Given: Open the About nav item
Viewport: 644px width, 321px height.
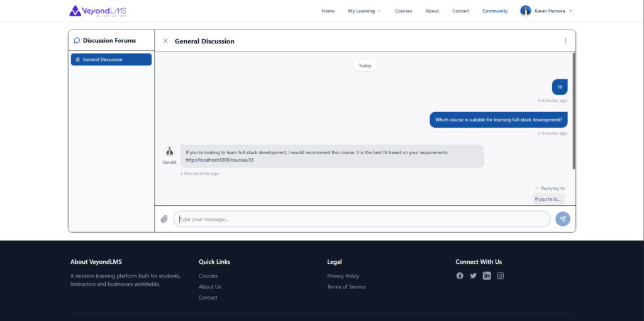Looking at the screenshot, I should [x=432, y=11].
